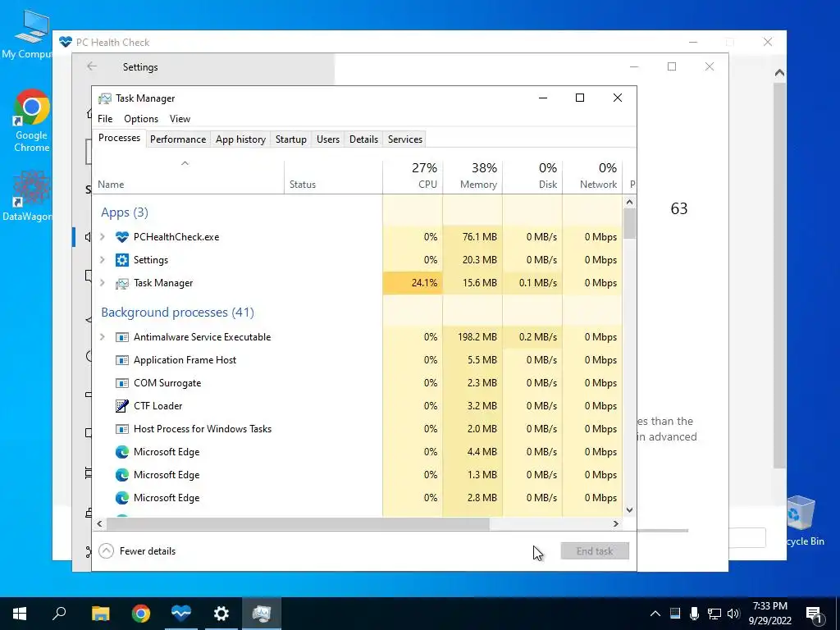Click the 2.8 MB Microsoft Edge icon
The height and width of the screenshot is (630, 840).
[x=122, y=498]
